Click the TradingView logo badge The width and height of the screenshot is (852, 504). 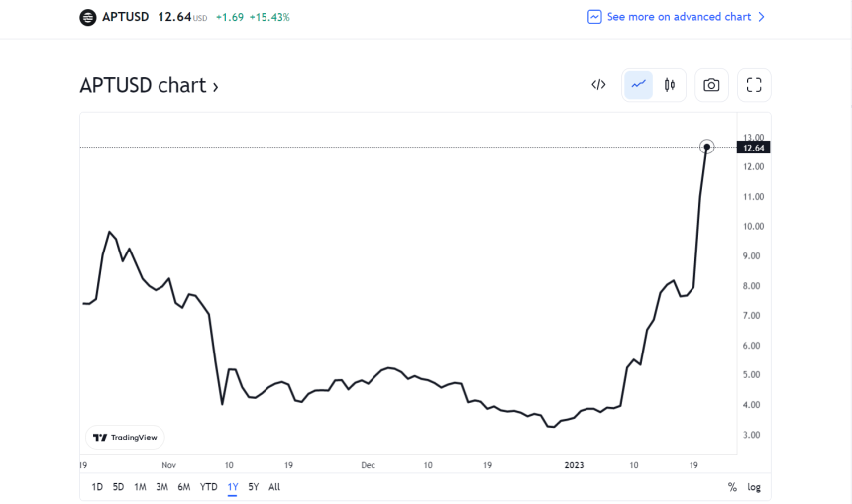pyautogui.click(x=126, y=437)
